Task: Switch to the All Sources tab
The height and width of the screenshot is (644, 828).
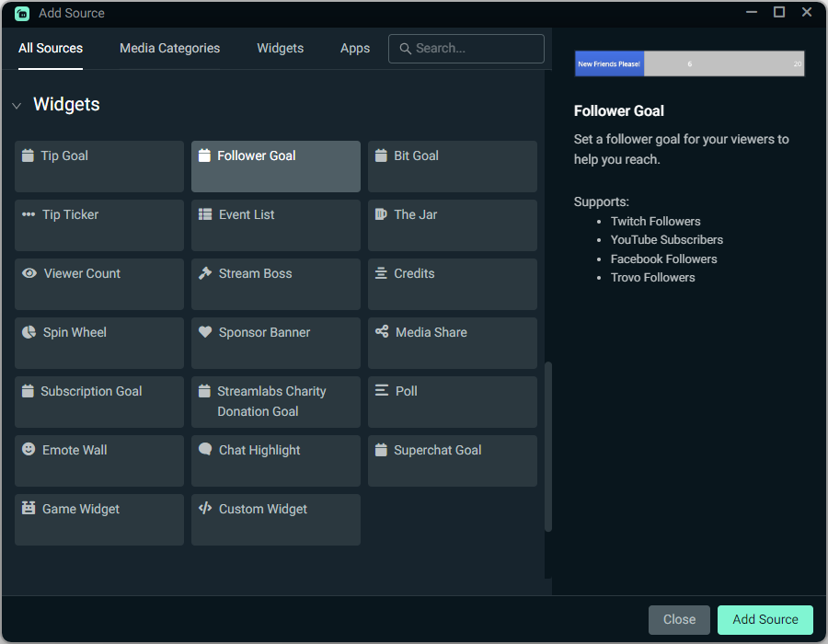Action: [x=51, y=48]
